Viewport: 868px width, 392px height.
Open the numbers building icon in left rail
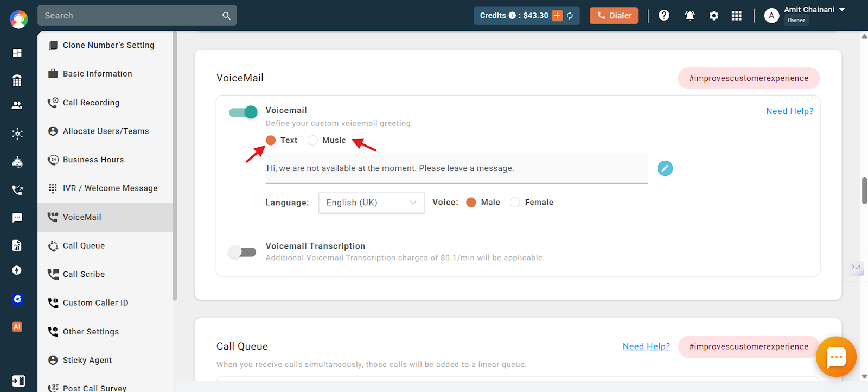17,80
